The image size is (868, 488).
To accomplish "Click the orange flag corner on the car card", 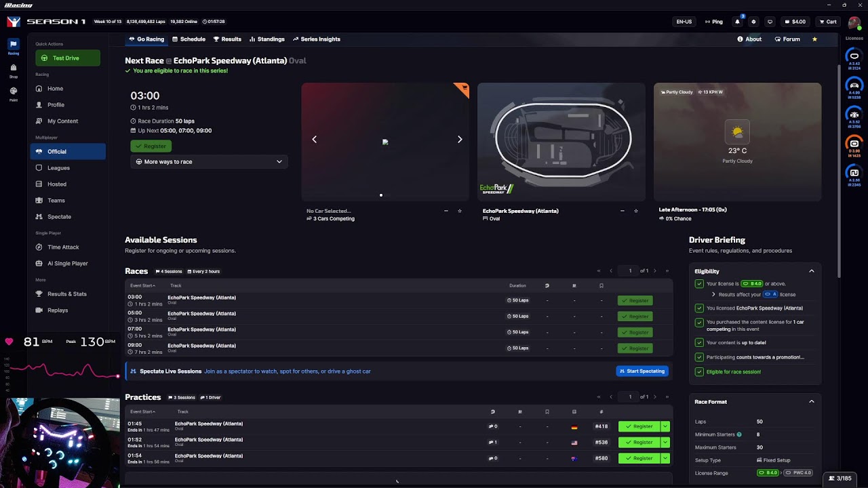I will point(463,88).
